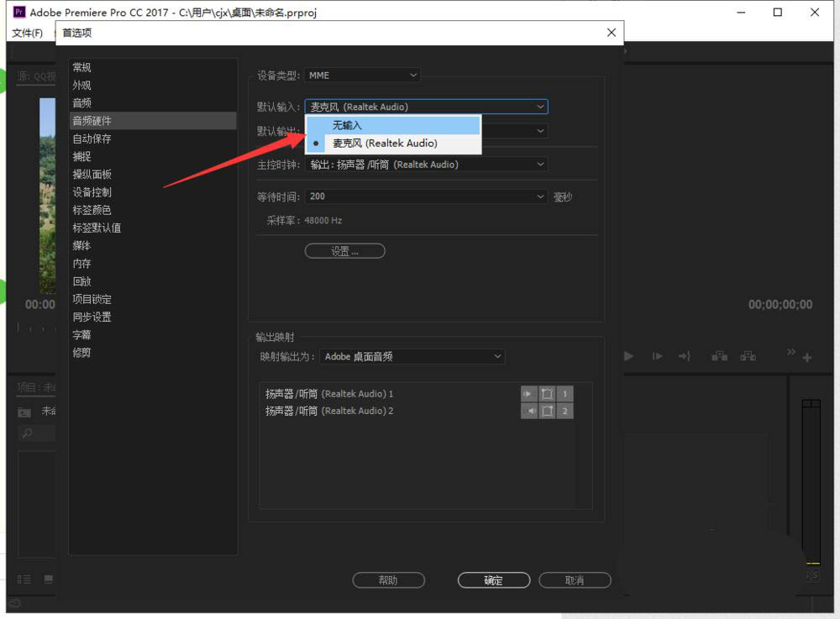Select 自动保存 in the preferences list

92,139
